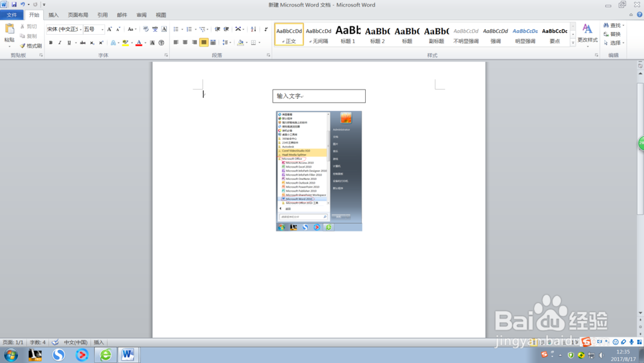Open the Windows Start button

click(11, 355)
